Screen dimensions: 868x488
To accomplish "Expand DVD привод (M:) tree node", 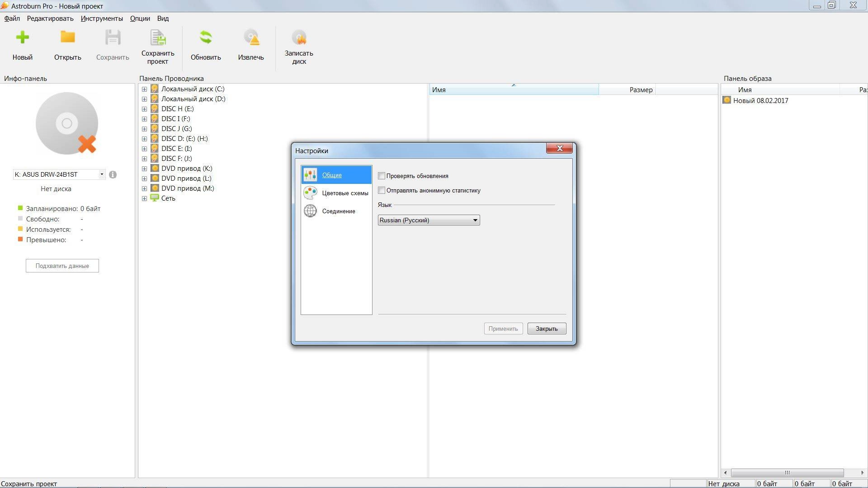I will (x=144, y=188).
